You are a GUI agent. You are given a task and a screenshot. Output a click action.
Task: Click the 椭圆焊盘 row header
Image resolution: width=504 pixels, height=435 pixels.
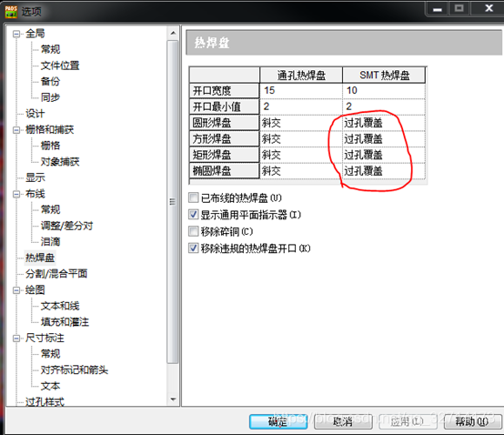[225, 171]
